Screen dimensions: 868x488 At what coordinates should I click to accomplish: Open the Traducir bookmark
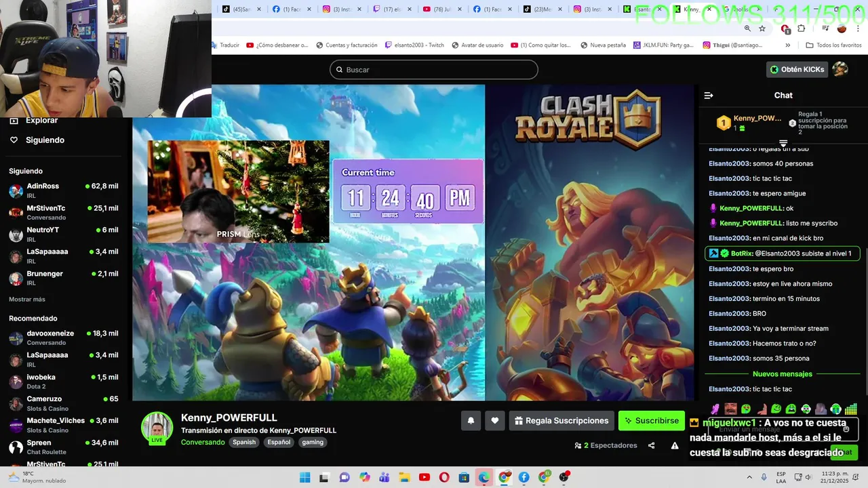(x=225, y=45)
